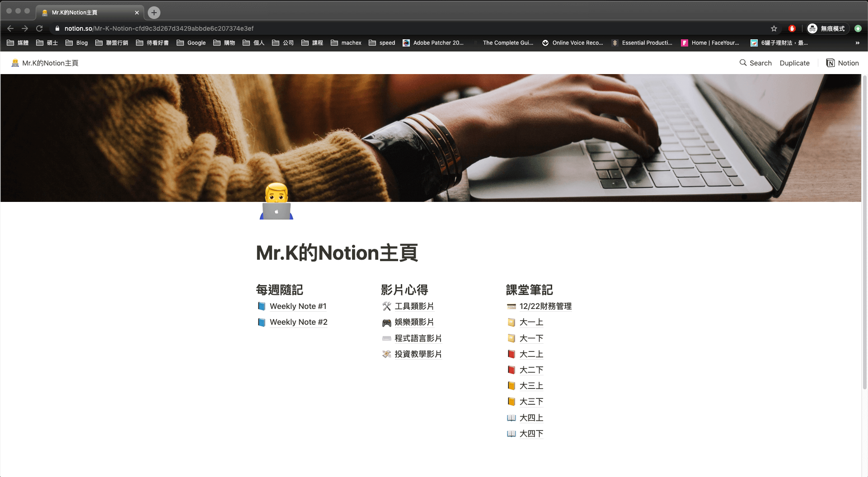Open the Notion logo icon

pos(830,63)
